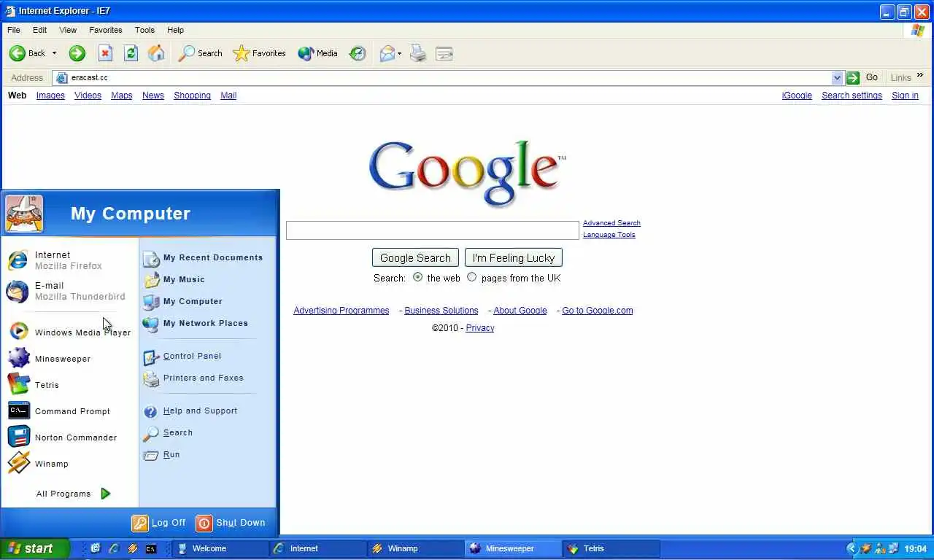Image resolution: width=934 pixels, height=560 pixels.
Task: Expand hidden system tray icons arrow
Action: coord(851,548)
